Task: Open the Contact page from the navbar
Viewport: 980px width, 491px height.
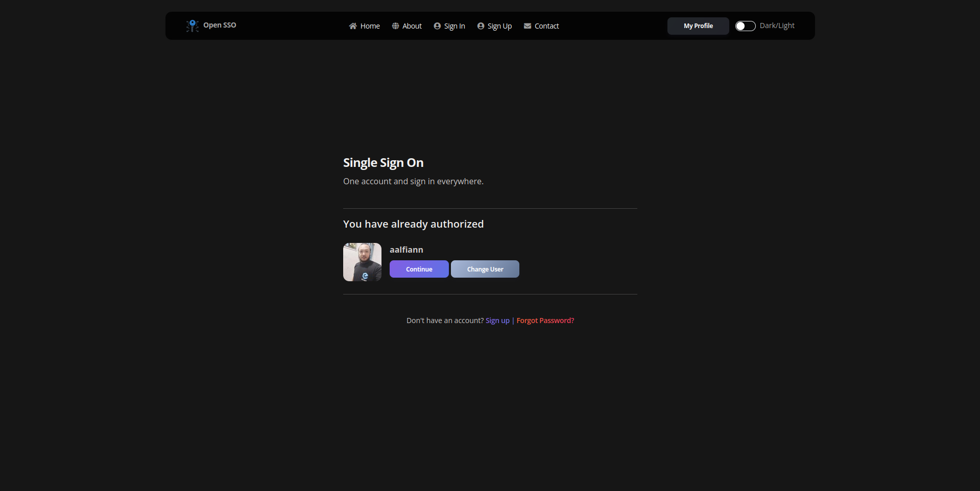Action: point(546,26)
